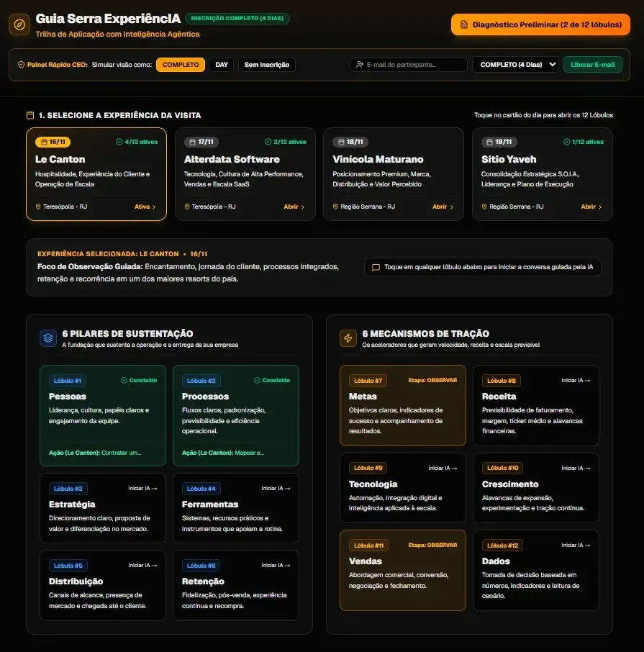
Task: Click the 1/12 ativos check indicator
Action: pyautogui.click(x=583, y=142)
